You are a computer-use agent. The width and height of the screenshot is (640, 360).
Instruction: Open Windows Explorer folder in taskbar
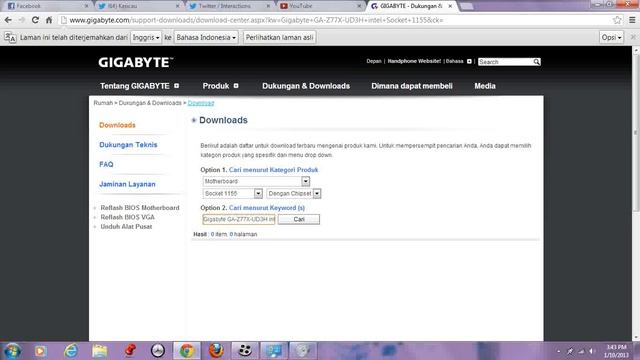point(100,351)
